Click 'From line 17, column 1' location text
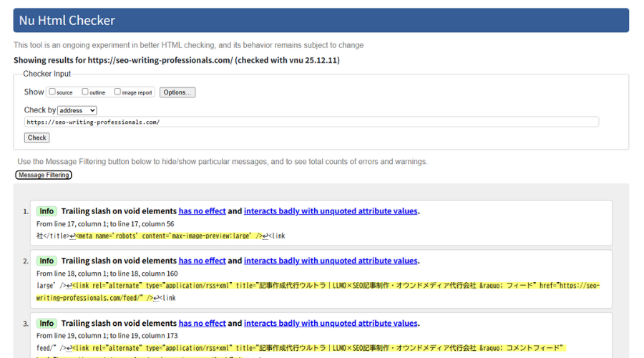The height and width of the screenshot is (358, 644). pos(105,224)
